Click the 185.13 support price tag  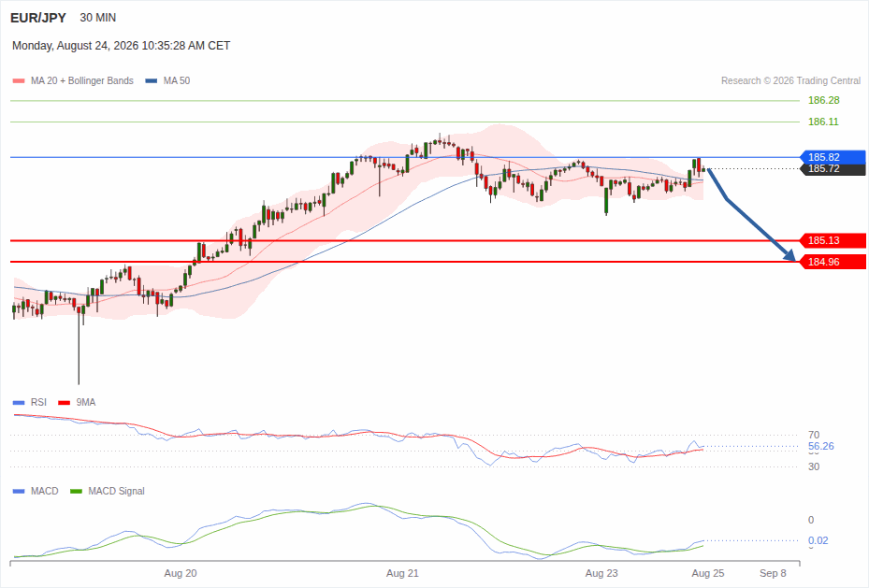pyautogui.click(x=833, y=240)
